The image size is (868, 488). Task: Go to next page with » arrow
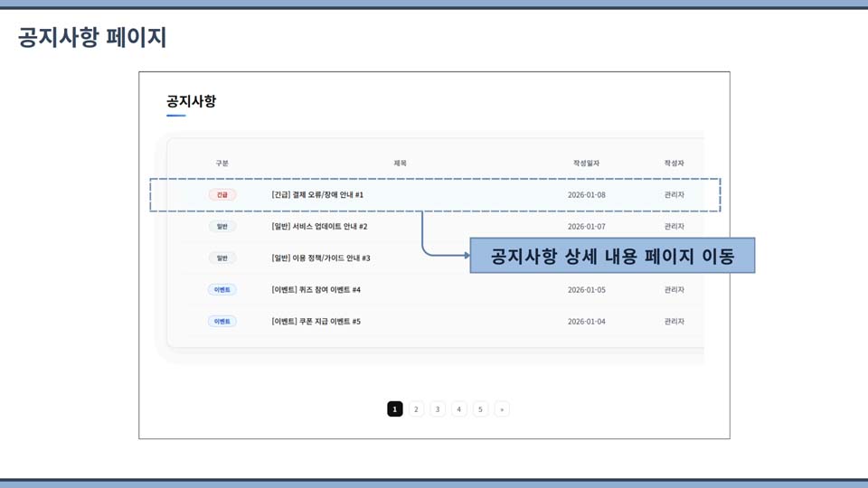coord(502,409)
